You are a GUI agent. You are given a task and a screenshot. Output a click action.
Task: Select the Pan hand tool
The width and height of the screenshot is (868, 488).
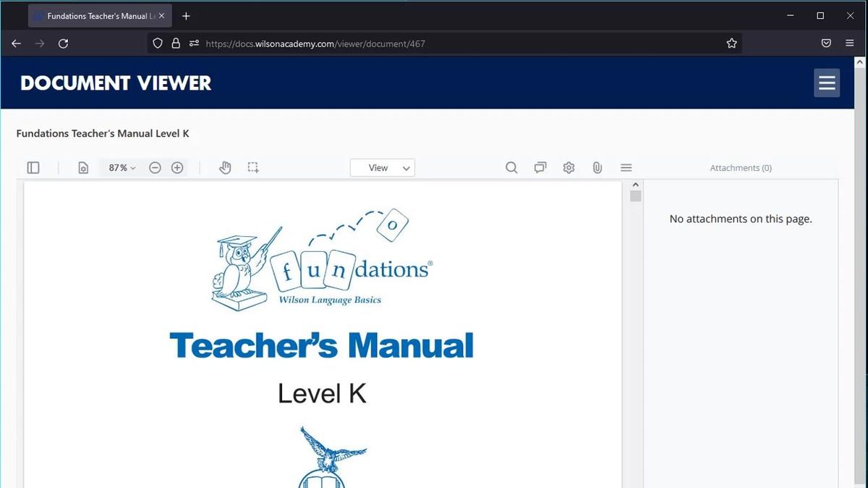(x=225, y=167)
